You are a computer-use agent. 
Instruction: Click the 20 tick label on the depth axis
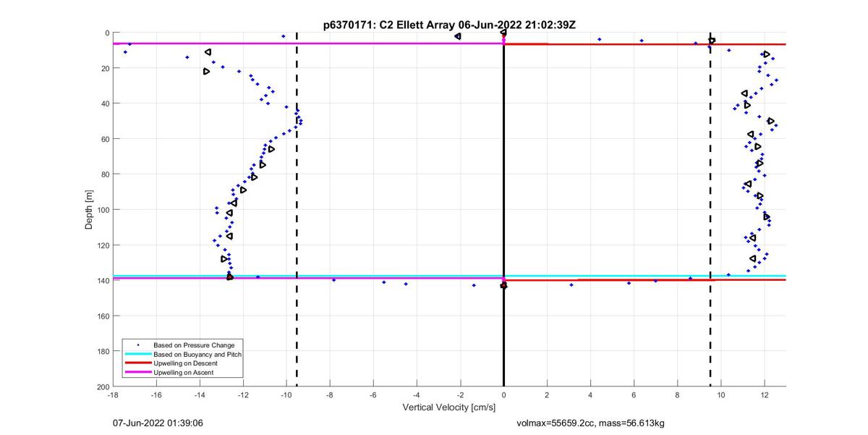click(x=104, y=68)
